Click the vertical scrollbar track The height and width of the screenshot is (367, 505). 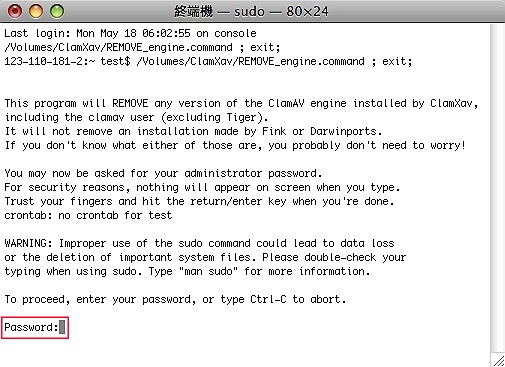point(497,188)
